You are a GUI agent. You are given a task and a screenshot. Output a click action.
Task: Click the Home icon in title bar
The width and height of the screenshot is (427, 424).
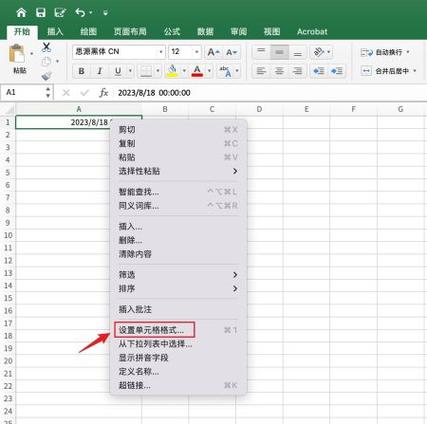(x=21, y=13)
